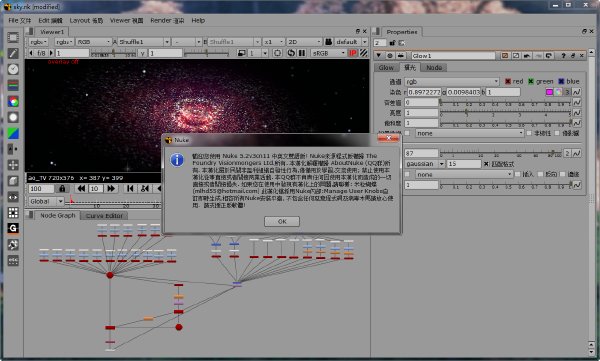This screenshot has width=600, height=361.
Task: Switch to the Node tab in Glow1 properties
Action: (x=434, y=67)
